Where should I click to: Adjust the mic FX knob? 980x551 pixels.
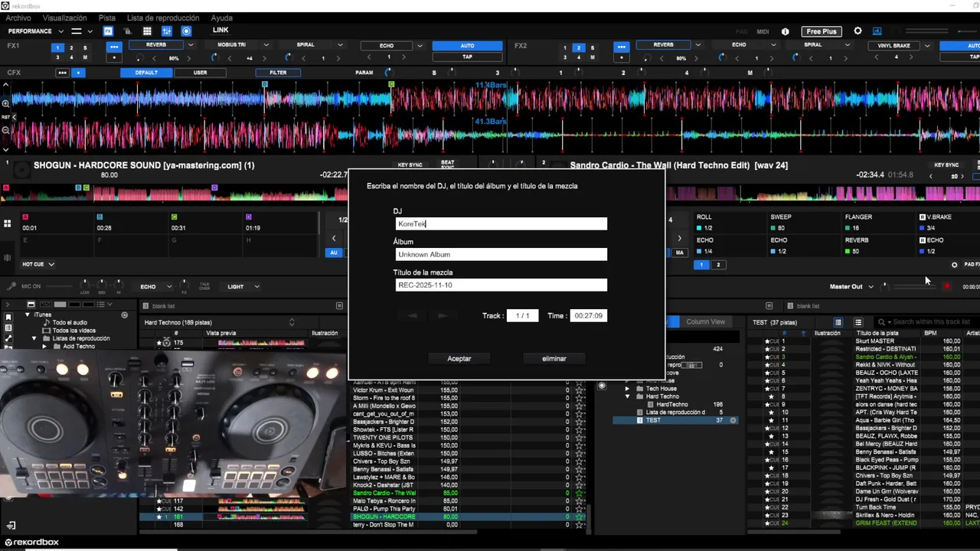(x=184, y=285)
